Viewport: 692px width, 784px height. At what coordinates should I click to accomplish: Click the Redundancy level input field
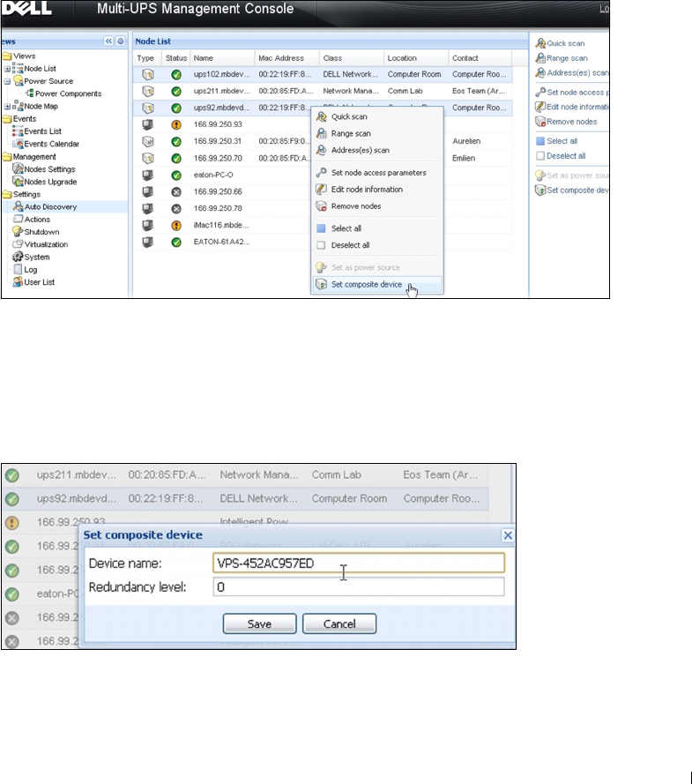click(358, 586)
